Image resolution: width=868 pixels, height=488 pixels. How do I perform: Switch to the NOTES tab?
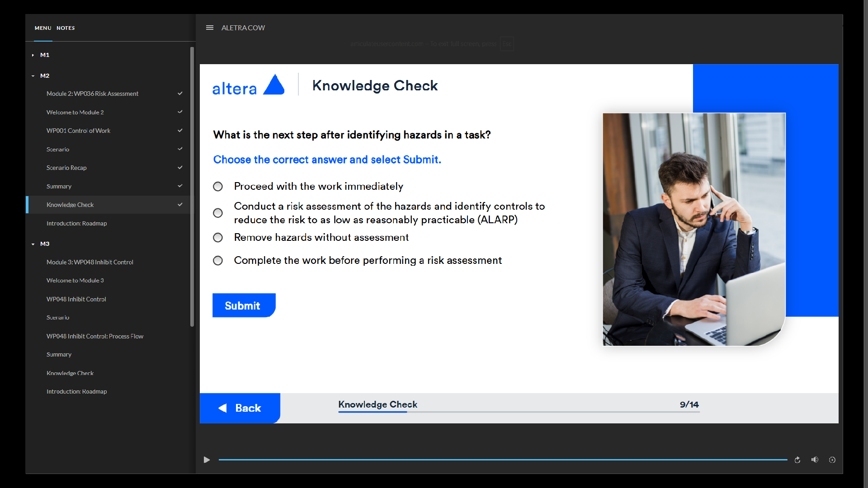pos(66,28)
